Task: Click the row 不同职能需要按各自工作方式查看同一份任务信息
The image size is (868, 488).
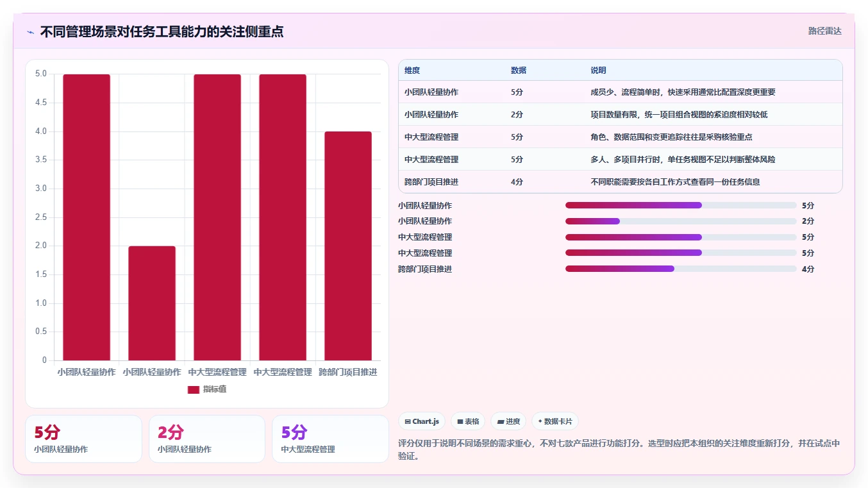Action: (620, 182)
